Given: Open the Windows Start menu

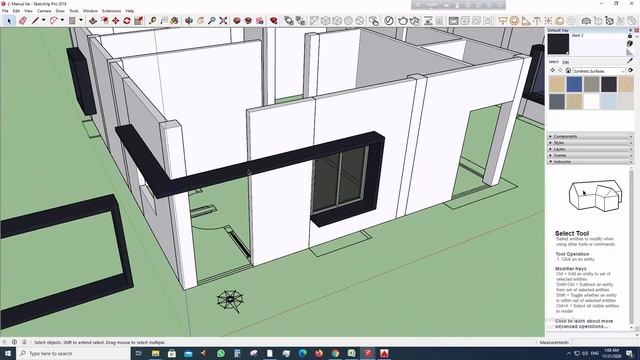Looking at the screenshot, I should point(8,353).
